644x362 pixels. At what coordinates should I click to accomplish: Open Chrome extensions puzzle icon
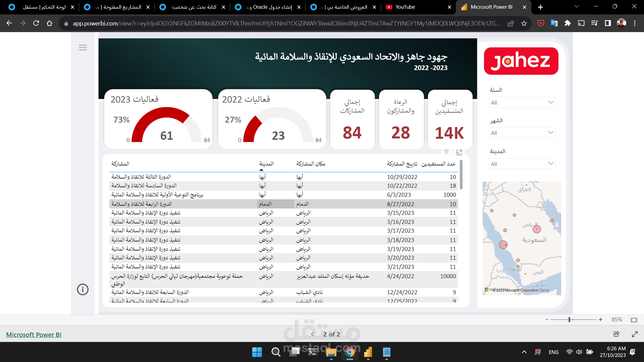point(568,23)
